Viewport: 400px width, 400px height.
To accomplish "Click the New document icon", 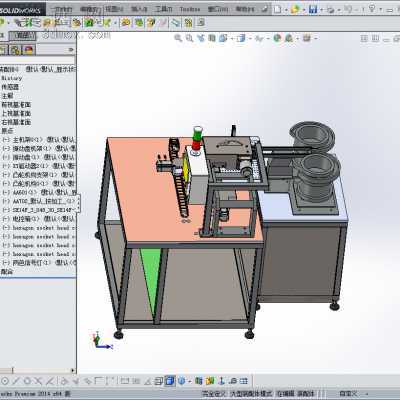I will (x=277, y=10).
